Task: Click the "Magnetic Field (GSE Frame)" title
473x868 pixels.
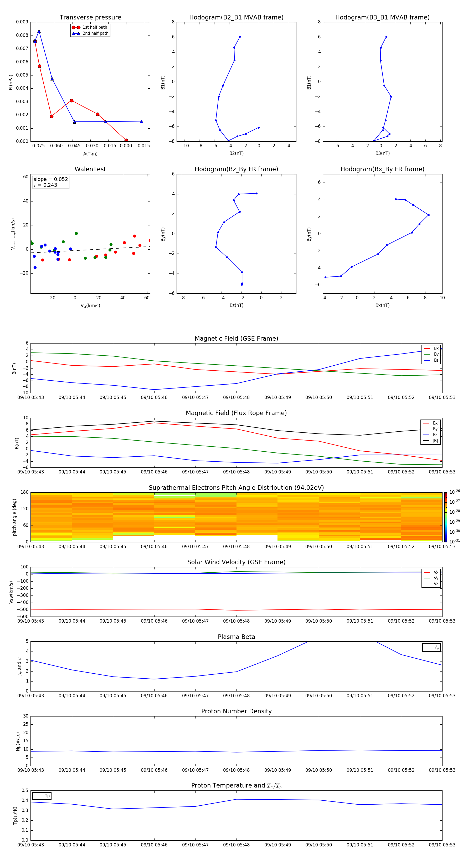Action: tap(236, 338)
